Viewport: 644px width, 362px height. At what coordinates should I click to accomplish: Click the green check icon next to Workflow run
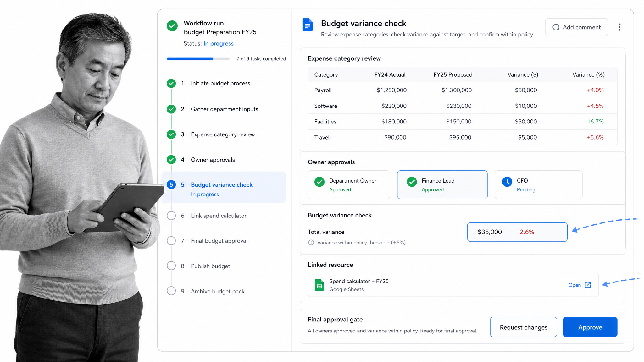pos(172,26)
